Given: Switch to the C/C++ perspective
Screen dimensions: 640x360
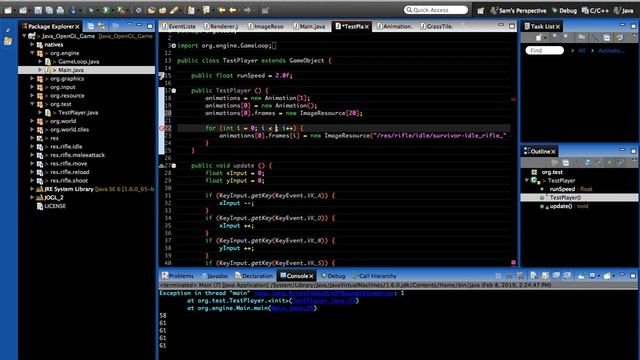Looking at the screenshot, I should tap(595, 11).
